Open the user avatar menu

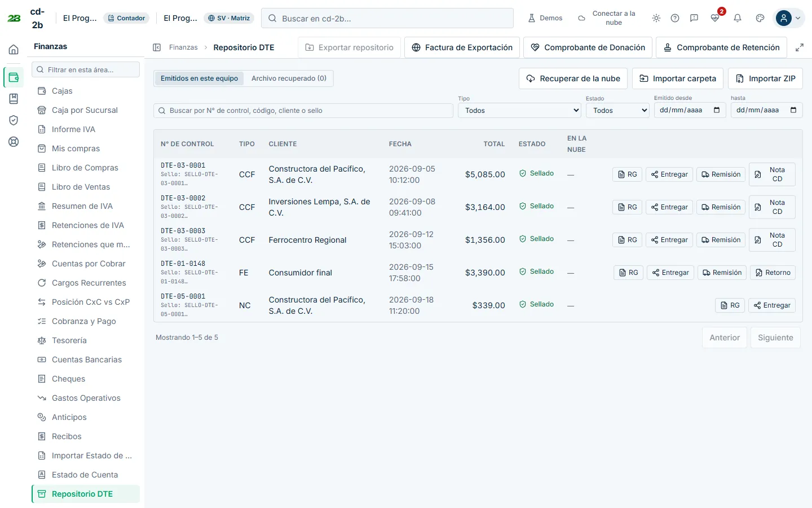(x=789, y=18)
